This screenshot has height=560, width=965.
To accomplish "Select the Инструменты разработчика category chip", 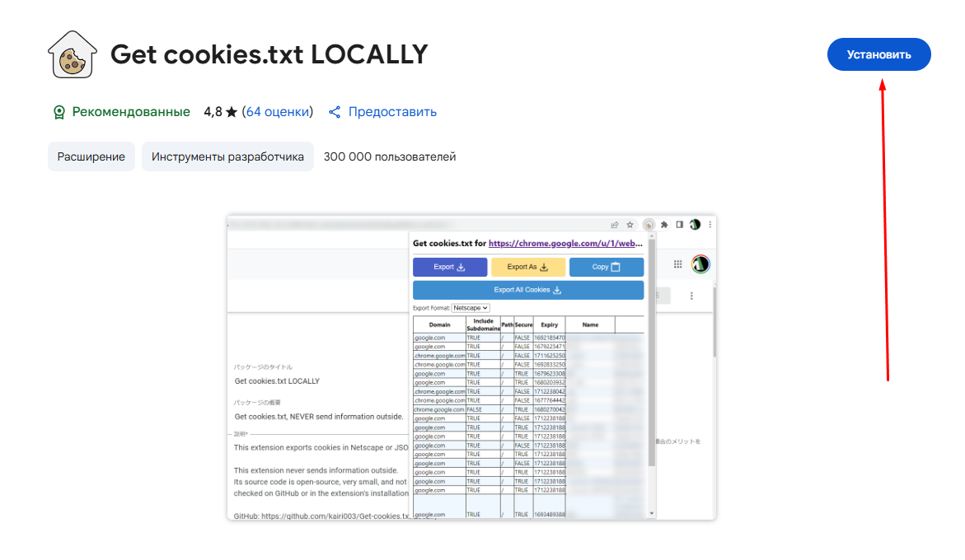I will 227,156.
